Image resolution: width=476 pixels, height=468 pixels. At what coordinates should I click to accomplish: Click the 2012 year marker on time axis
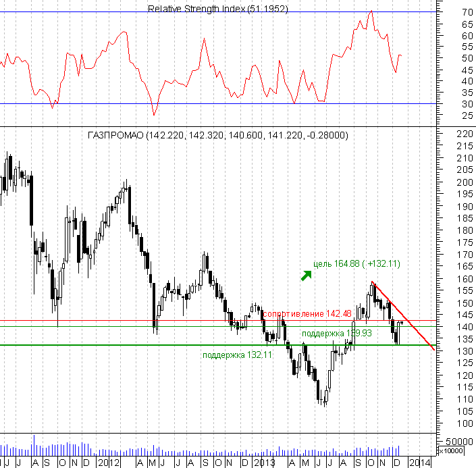[x=108, y=463]
